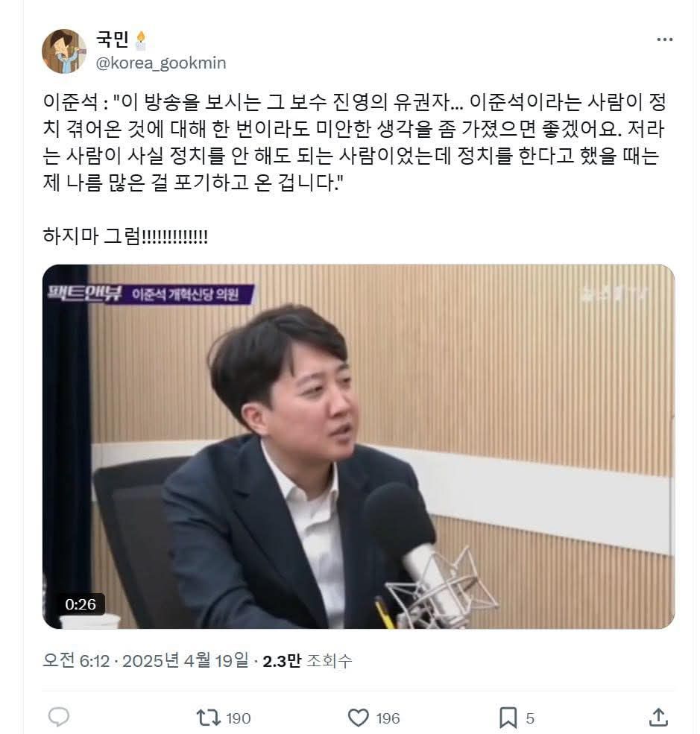Screen dimensions: 700x734
Task: Click the candle emoji beside 국민
Action: 141,40
